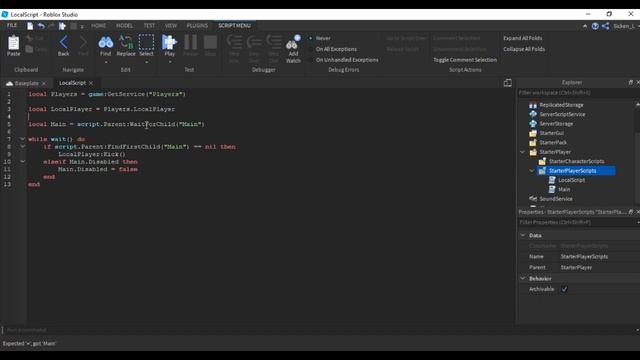Image resolution: width=640 pixels, height=360 pixels.
Task: Click the Parent property value StarterPlayer
Action: point(576,267)
